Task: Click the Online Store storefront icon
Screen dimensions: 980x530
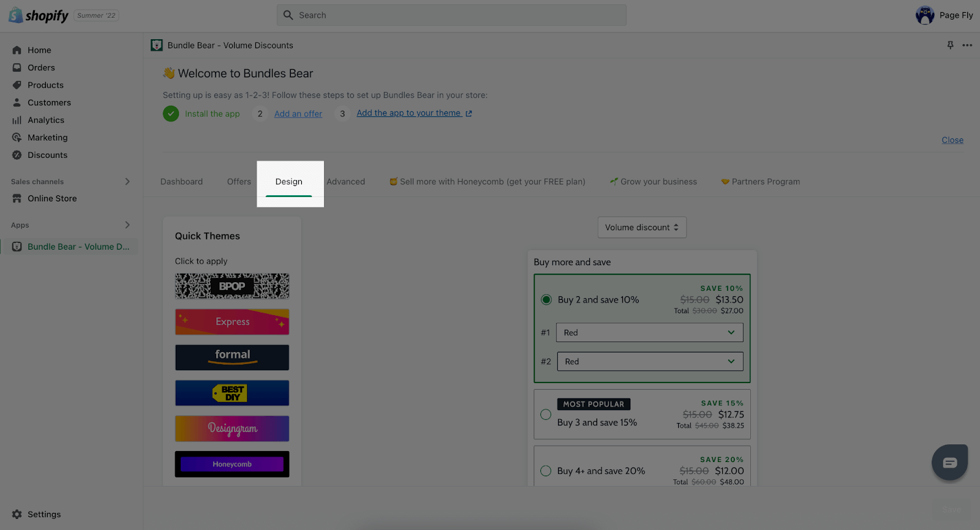Action: click(17, 198)
